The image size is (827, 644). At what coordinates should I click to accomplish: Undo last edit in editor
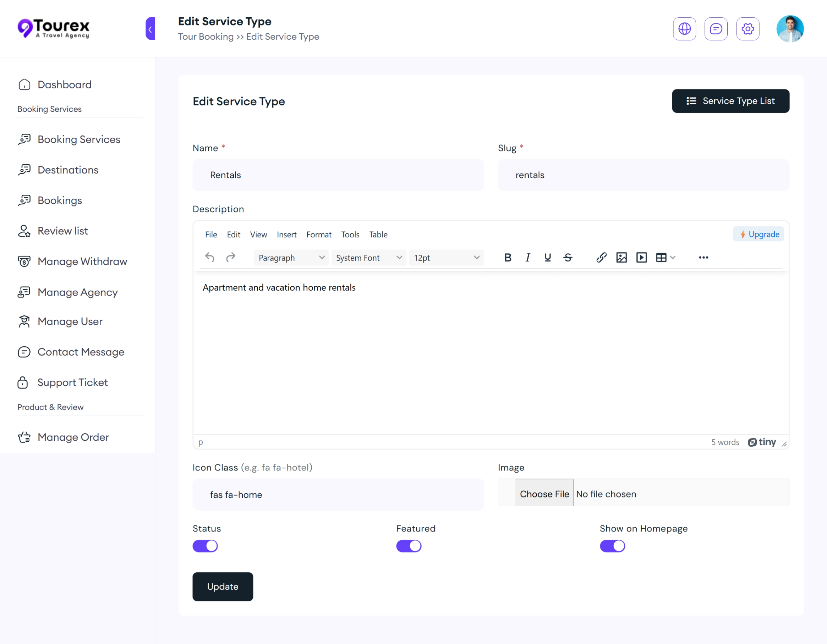coord(210,258)
